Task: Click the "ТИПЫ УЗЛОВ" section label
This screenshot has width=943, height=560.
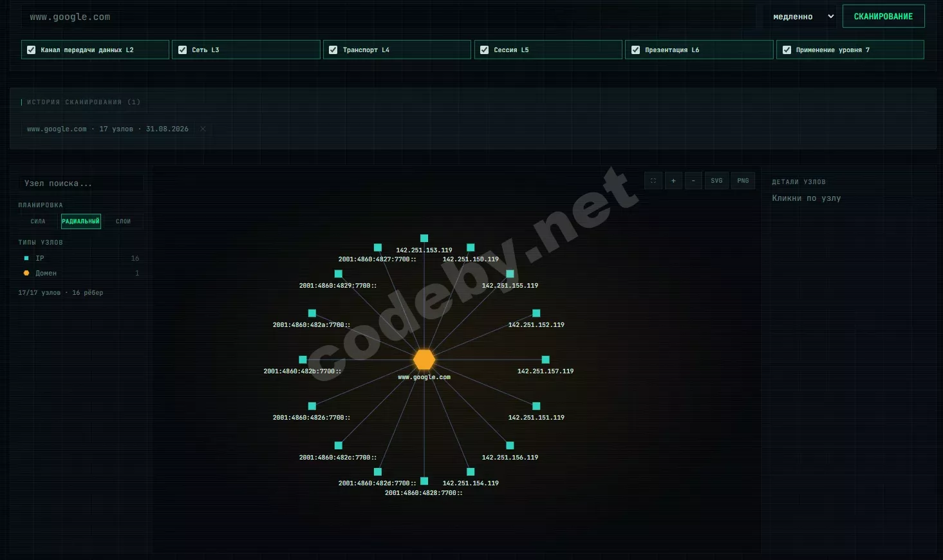Action: (x=41, y=243)
